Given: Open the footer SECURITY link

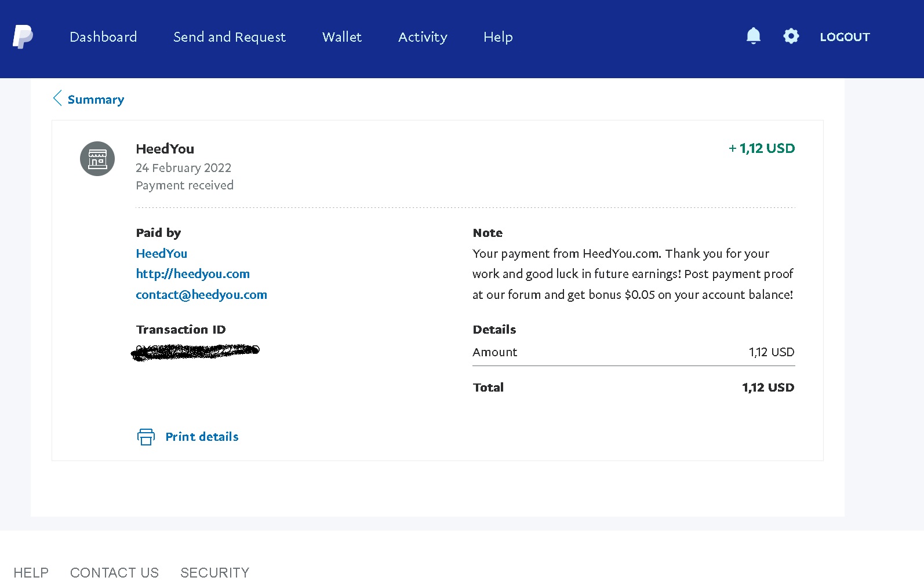Looking at the screenshot, I should click(x=214, y=572).
